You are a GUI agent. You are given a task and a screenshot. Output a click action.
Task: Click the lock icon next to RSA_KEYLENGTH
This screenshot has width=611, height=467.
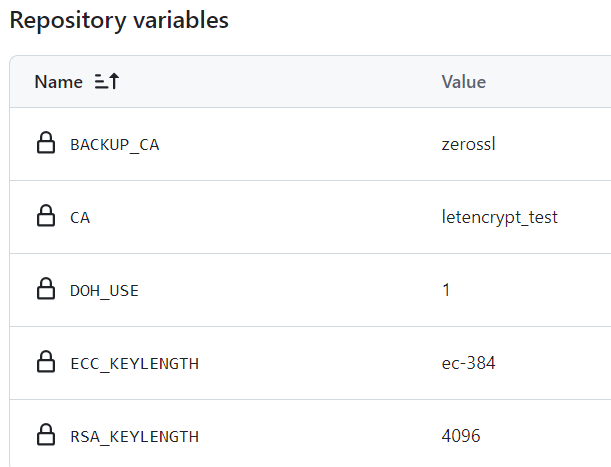coord(46,434)
